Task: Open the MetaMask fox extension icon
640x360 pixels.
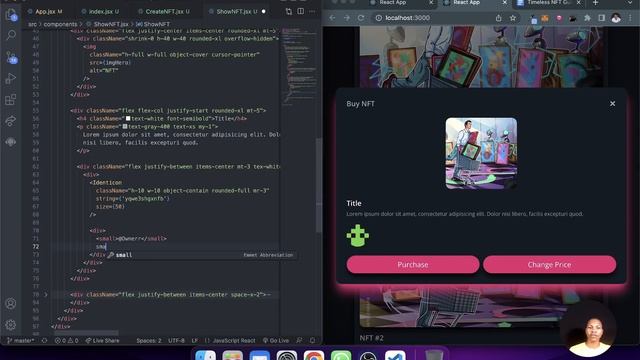Action: click(545, 18)
